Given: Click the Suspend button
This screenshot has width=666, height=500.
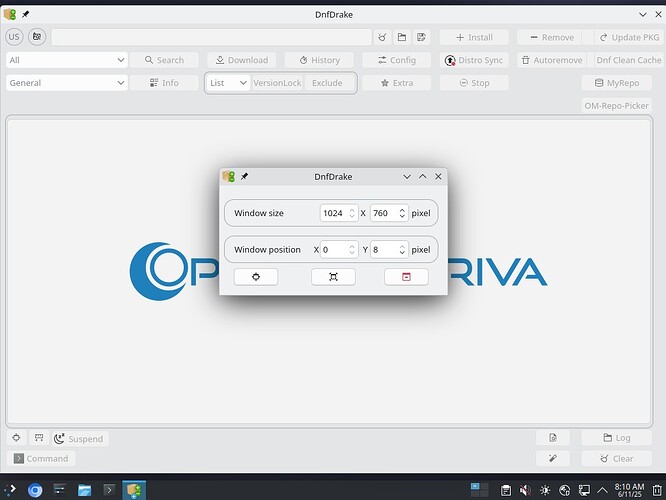Looking at the screenshot, I should [x=80, y=438].
